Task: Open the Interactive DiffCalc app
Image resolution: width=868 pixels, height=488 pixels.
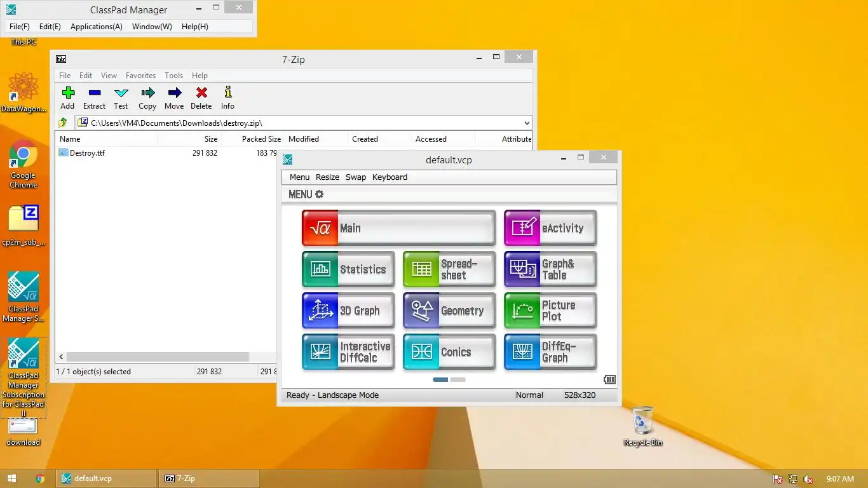Action: tap(348, 352)
